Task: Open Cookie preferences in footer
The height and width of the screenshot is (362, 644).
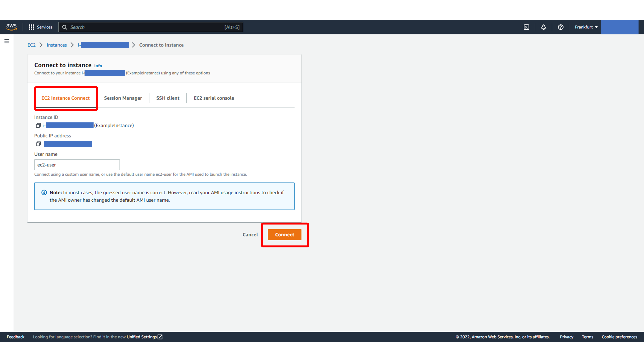Action: pos(619,337)
